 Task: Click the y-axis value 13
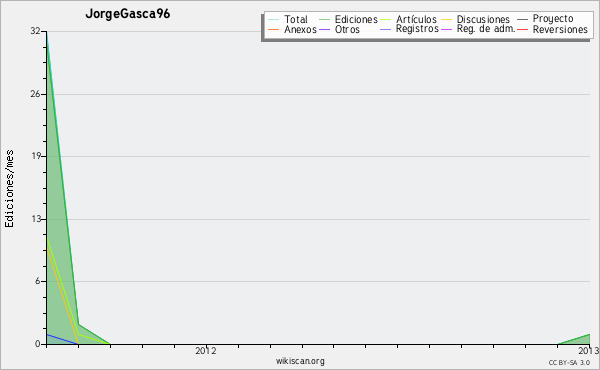click(35, 219)
